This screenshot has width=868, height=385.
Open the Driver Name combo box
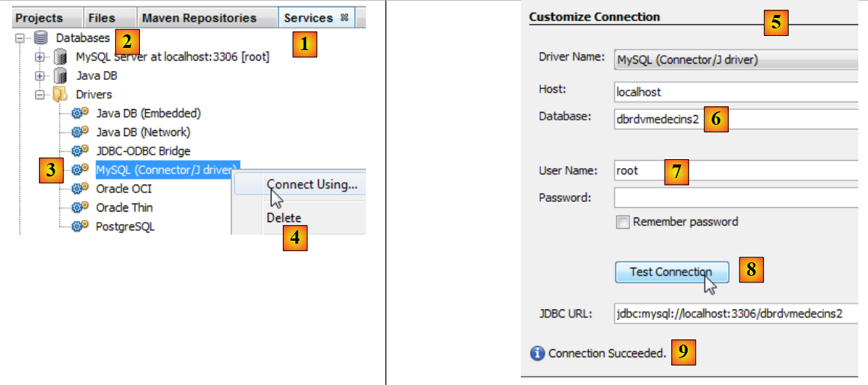[735, 60]
